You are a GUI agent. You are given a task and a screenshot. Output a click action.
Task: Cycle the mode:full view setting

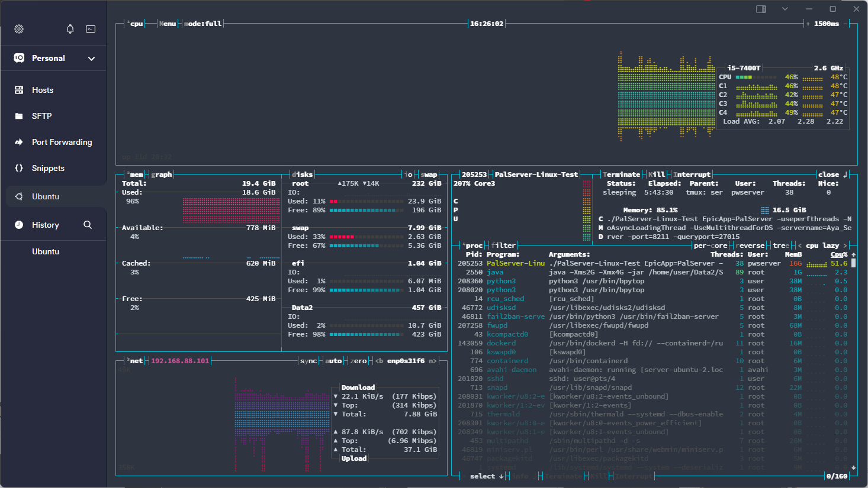pyautogui.click(x=202, y=24)
